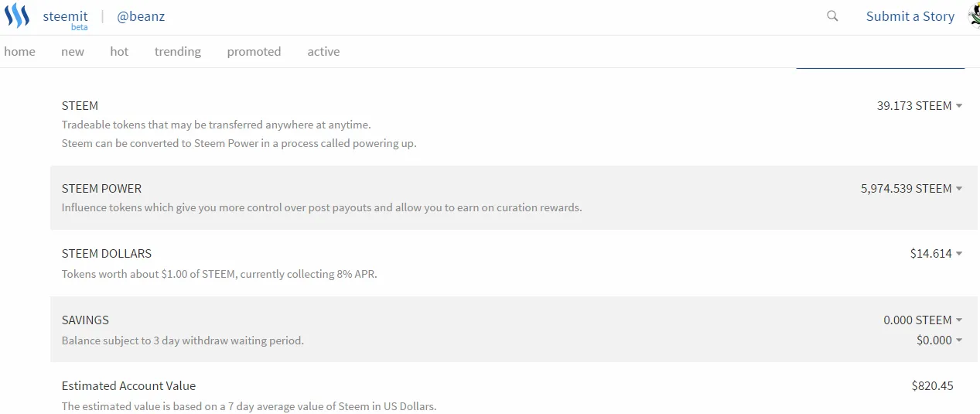
Task: Open the trending tab
Action: coord(177,52)
